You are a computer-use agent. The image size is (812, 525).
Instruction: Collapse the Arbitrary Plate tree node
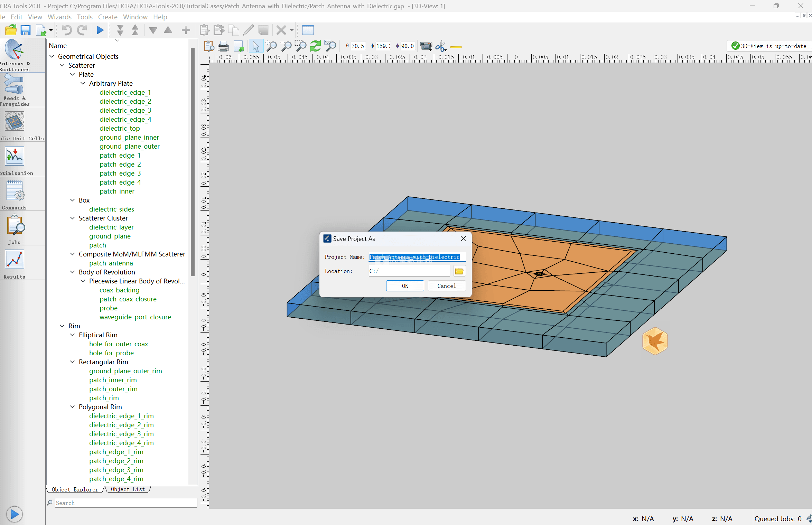83,83
